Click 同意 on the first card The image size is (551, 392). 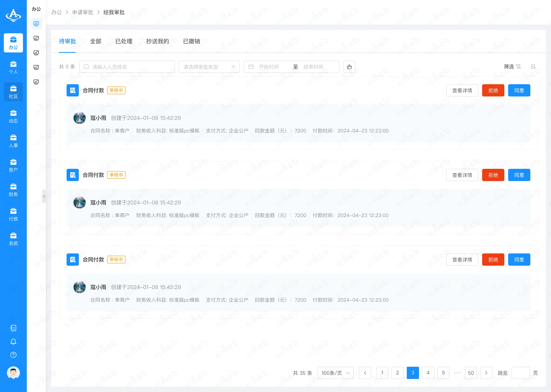tap(519, 90)
